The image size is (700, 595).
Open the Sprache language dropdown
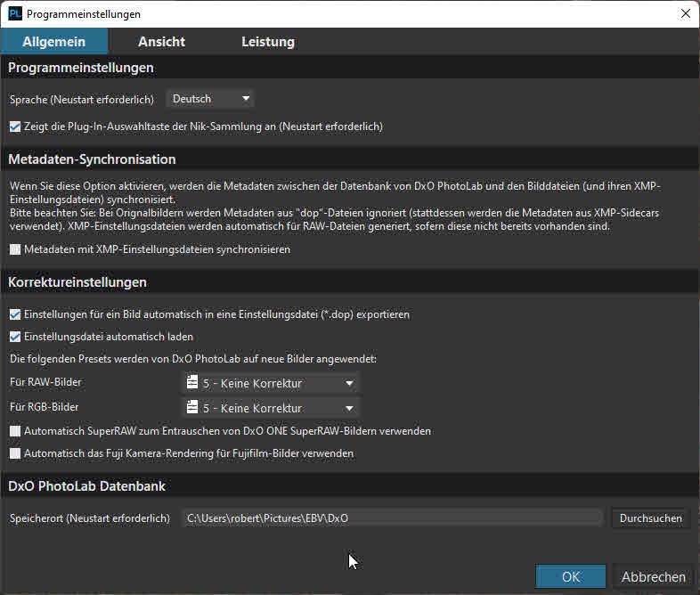point(210,99)
